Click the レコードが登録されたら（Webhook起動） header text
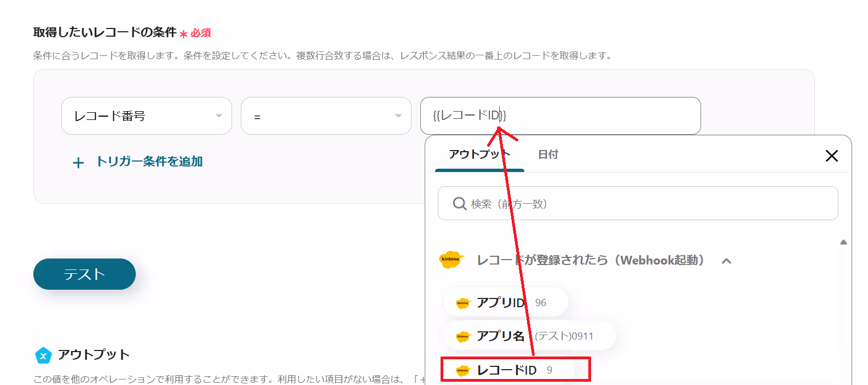868x385 pixels. [591, 260]
